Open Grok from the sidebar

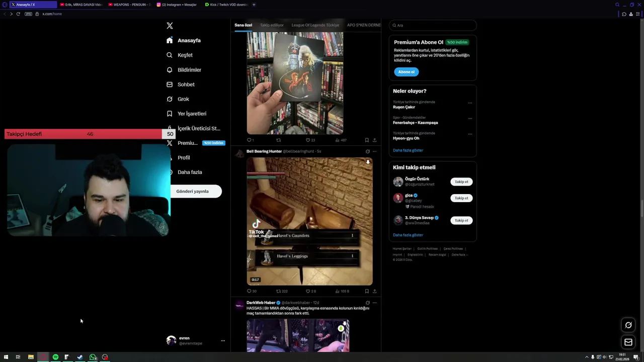pyautogui.click(x=178, y=99)
